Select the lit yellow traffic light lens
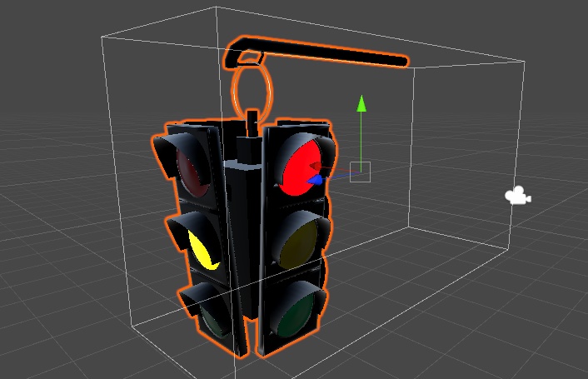This screenshot has width=588, height=379. pyautogui.click(x=203, y=251)
